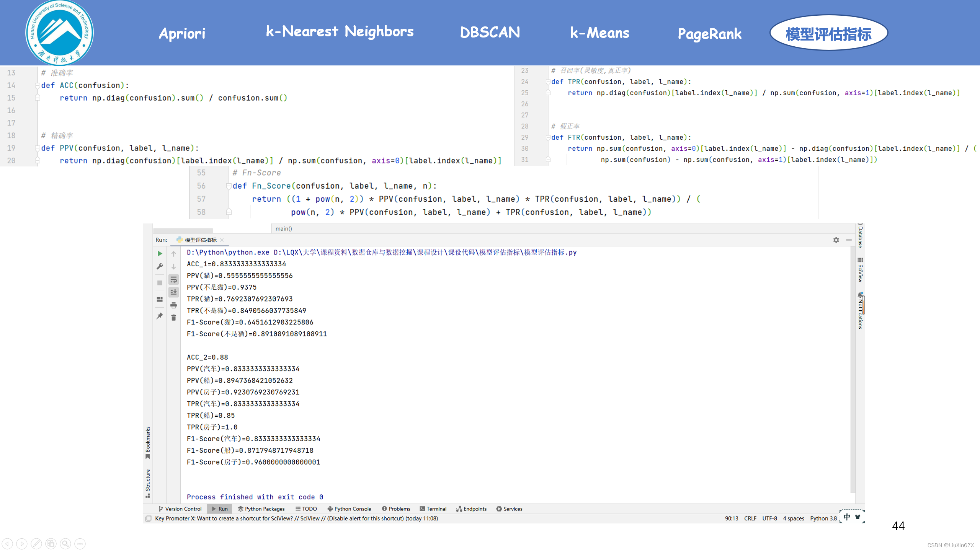
Task: Switch to the Terminal tool window tab
Action: coord(433,509)
